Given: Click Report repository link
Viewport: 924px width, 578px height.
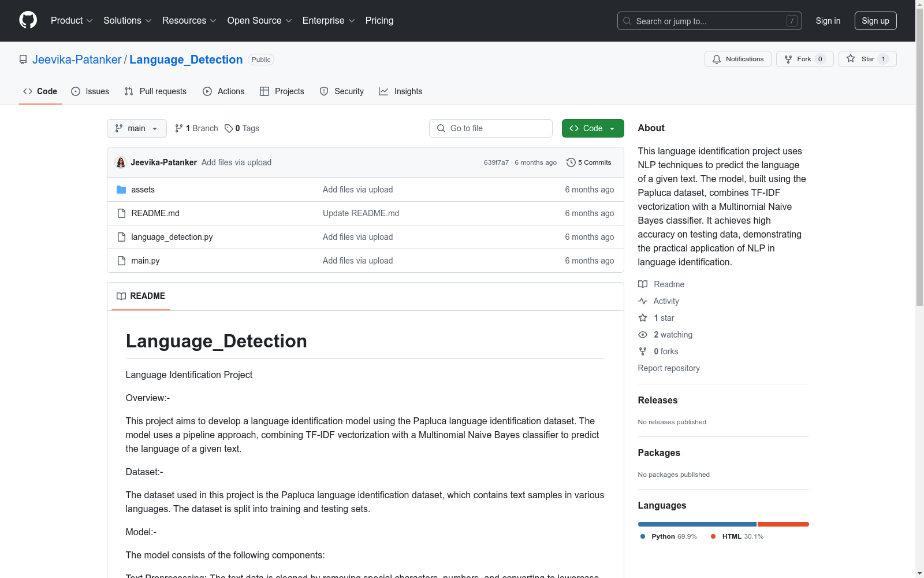Looking at the screenshot, I should pyautogui.click(x=669, y=368).
